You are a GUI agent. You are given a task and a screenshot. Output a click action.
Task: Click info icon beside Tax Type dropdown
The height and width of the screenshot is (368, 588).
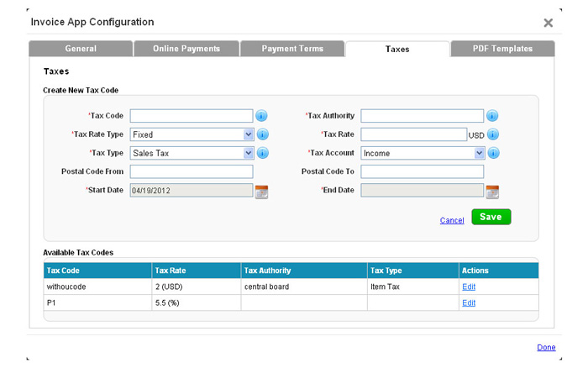tap(262, 153)
